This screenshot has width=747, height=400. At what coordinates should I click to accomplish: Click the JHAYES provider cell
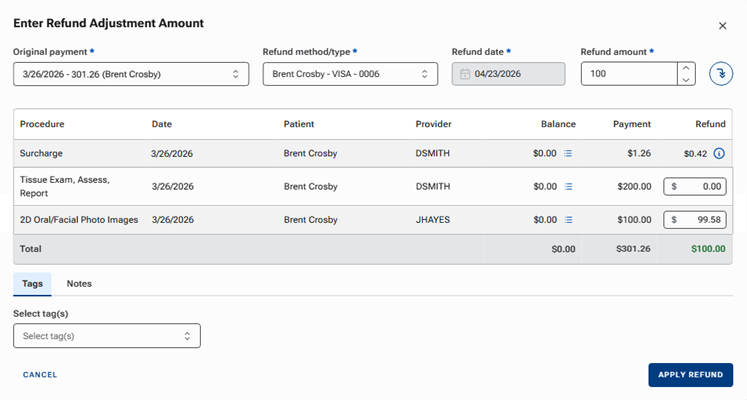coord(433,220)
